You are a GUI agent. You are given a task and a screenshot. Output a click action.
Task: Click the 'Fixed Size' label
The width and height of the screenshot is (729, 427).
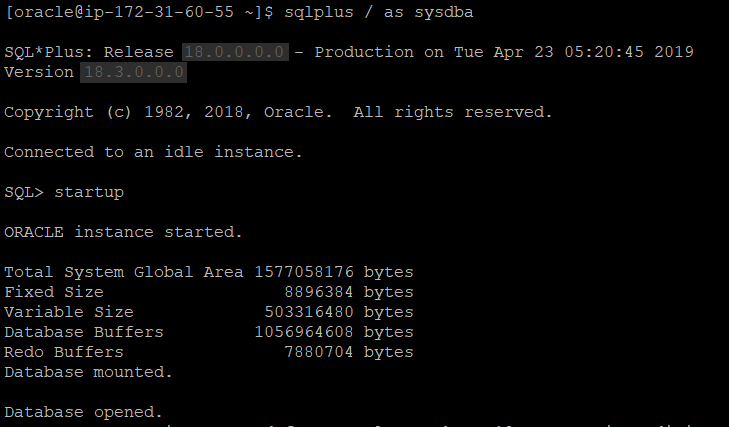pos(54,292)
